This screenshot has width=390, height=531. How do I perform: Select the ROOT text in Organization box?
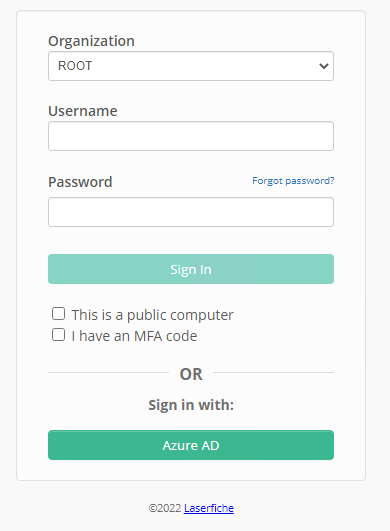pos(75,66)
